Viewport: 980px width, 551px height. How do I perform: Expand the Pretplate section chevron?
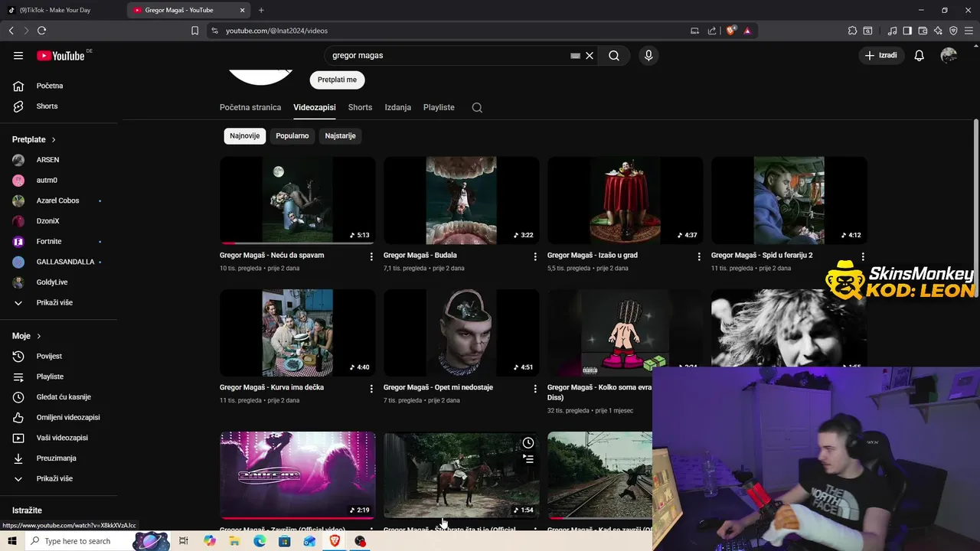54,139
